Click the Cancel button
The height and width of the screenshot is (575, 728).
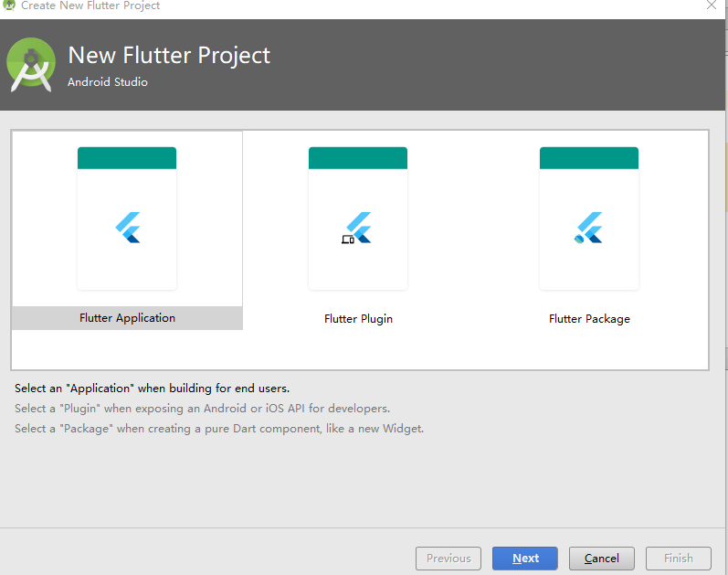point(602,559)
